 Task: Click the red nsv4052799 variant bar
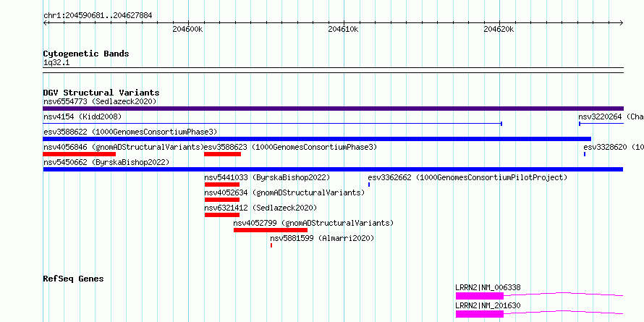(271, 230)
